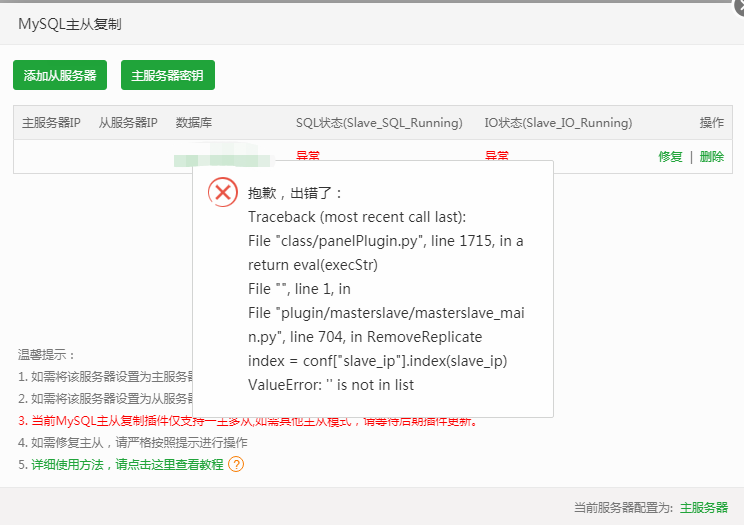Click the 操作 column header
This screenshot has height=525, width=744.
click(712, 123)
